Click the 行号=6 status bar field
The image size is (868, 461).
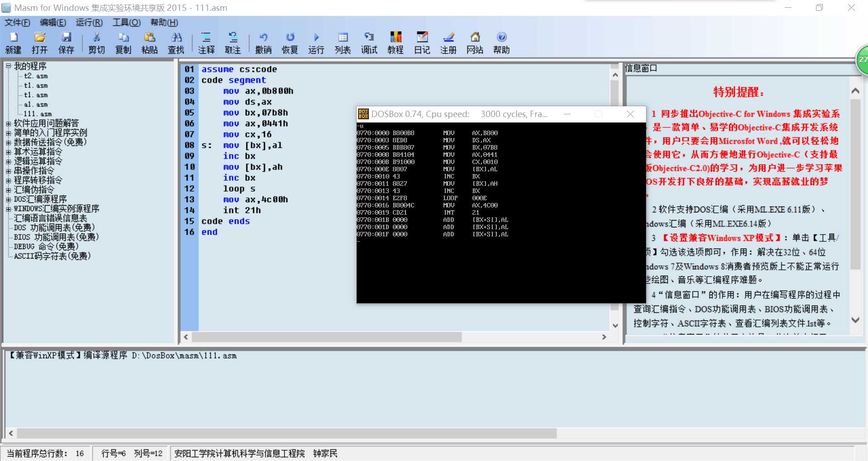tap(113, 453)
